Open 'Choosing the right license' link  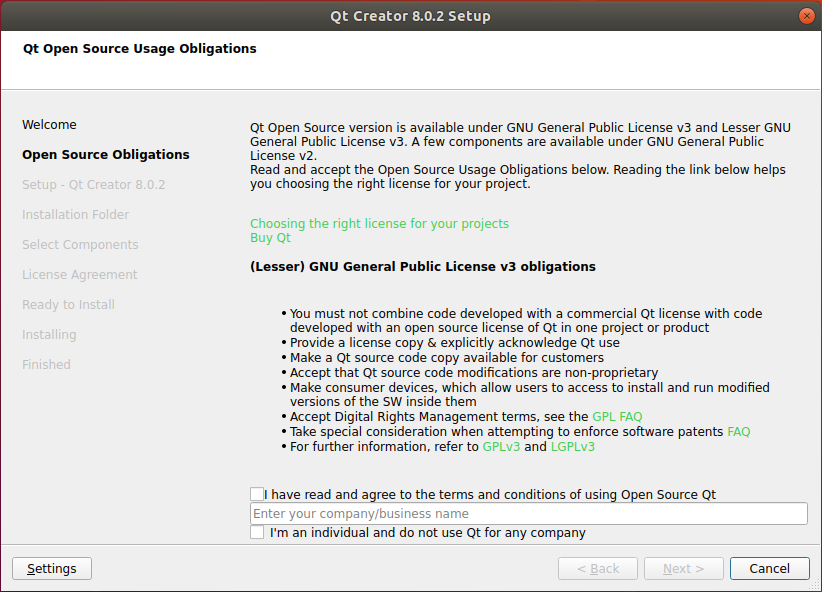[379, 224]
